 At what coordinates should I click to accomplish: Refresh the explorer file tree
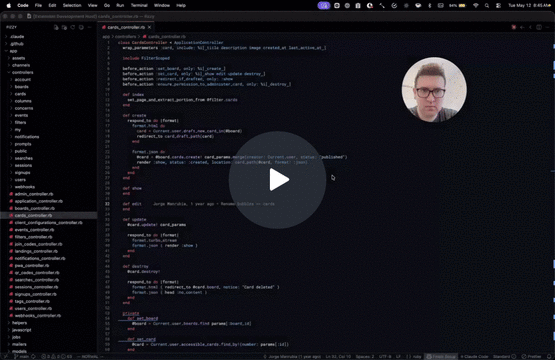click(73, 27)
